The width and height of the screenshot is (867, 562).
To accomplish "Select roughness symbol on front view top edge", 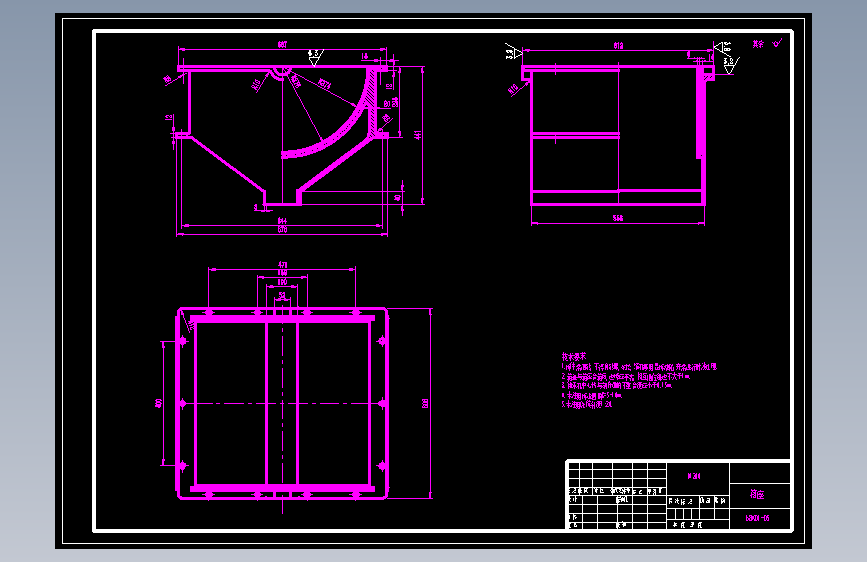I will tap(315, 58).
